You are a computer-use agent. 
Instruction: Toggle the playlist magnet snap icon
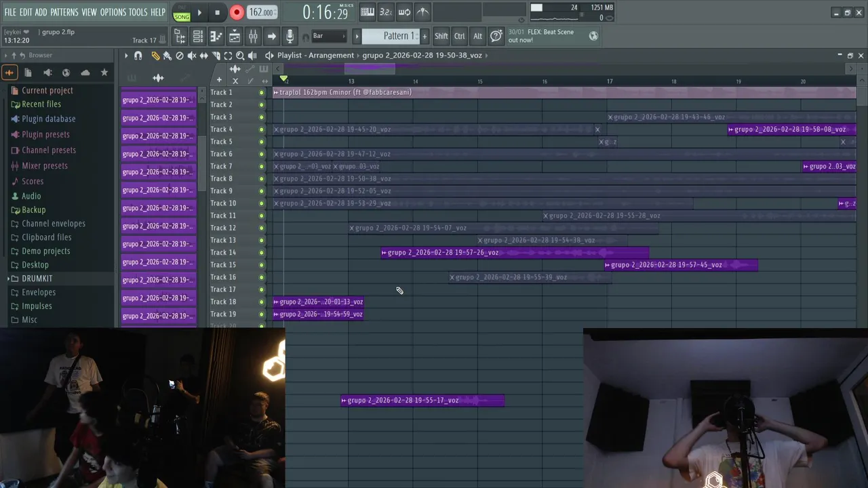point(138,56)
